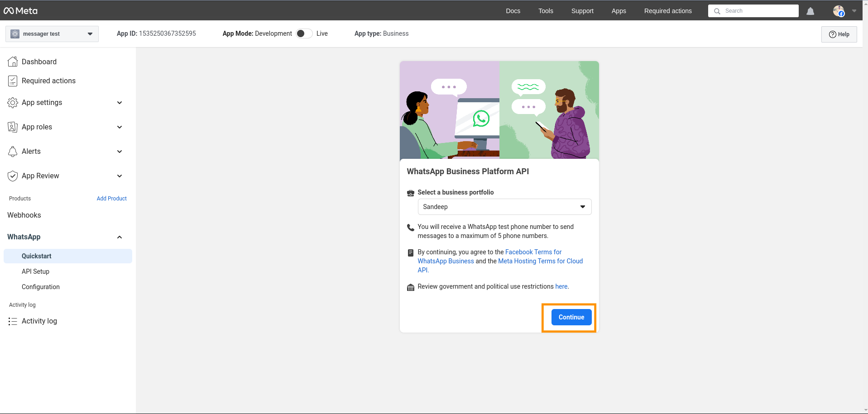
Task: Expand the App settings chevron
Action: coord(120,103)
